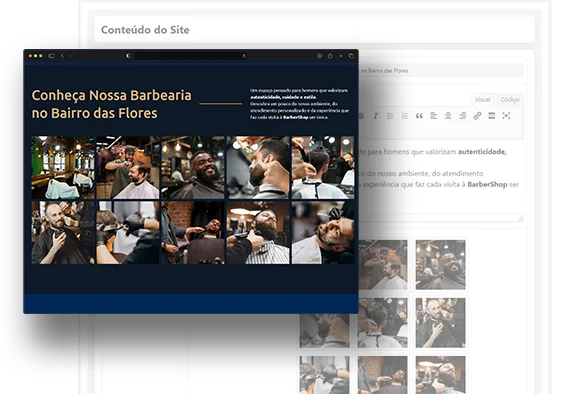
Task: Insert the Read More tag icon
Action: [492, 116]
